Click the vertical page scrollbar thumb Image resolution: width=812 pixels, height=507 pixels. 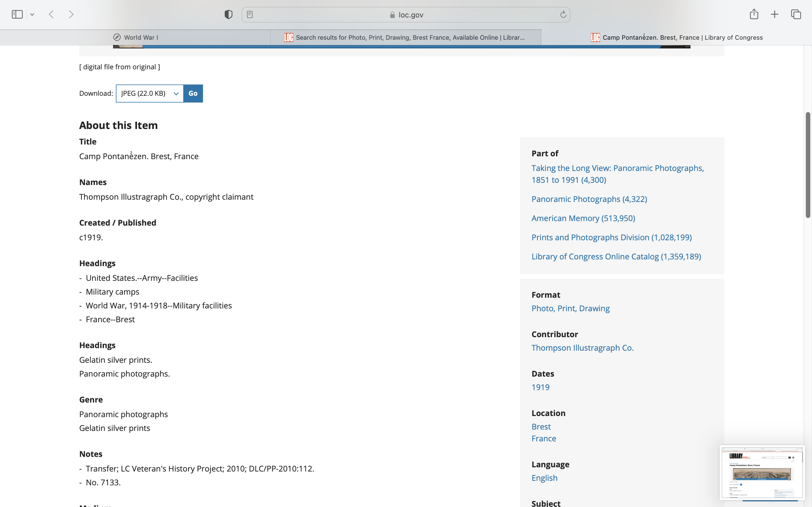tap(808, 165)
